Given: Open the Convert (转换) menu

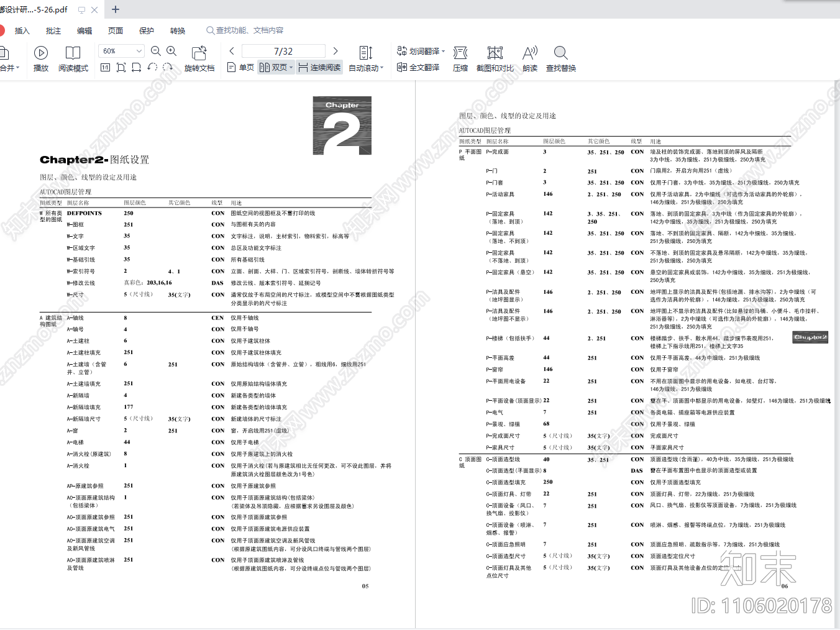Looking at the screenshot, I should coord(178,30).
